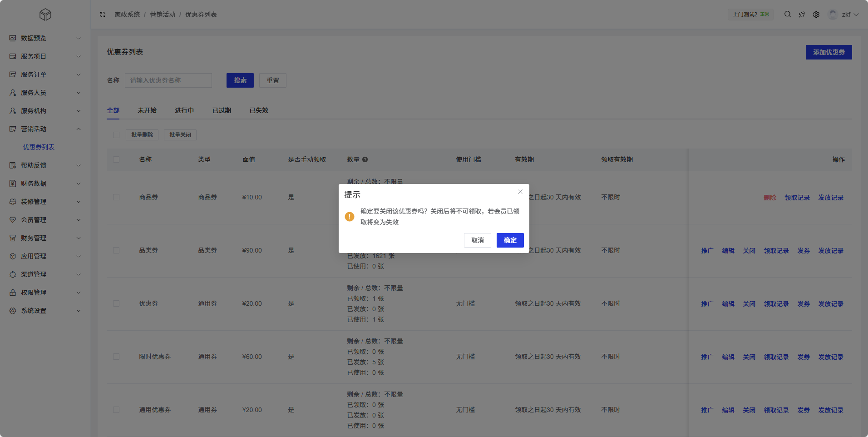
Task: Switch to the 未开始 tab
Action: (x=147, y=110)
